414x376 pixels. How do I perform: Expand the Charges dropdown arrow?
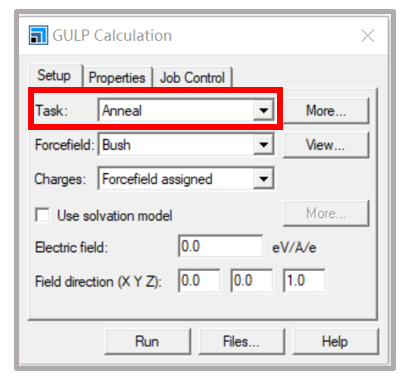[263, 179]
